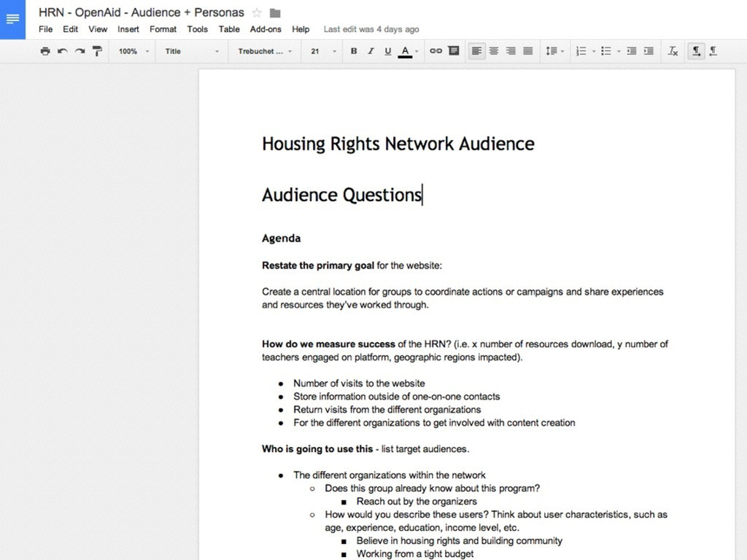Open the Add-ons menu
This screenshot has width=747, height=560.
pos(266,29)
